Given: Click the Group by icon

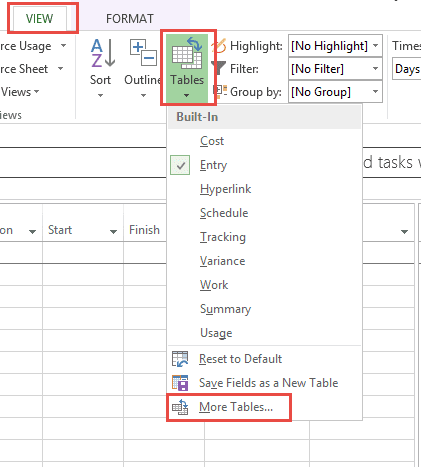Looking at the screenshot, I should point(220,92).
